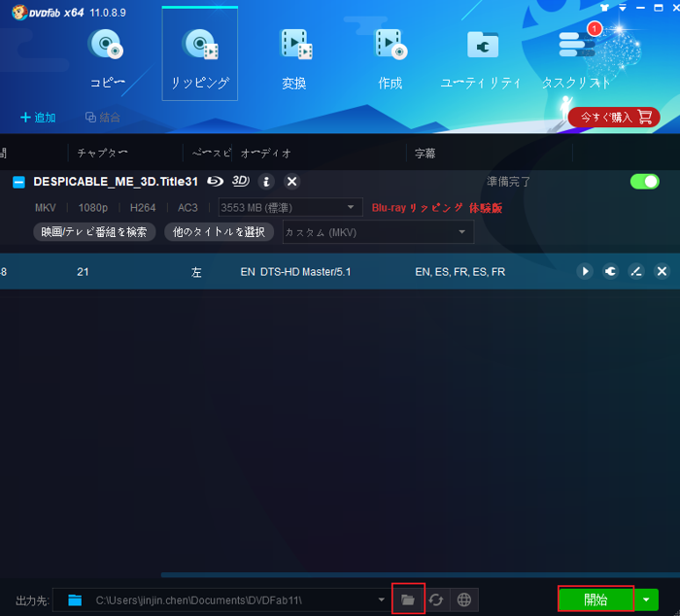Open the skin (t-shirt) icon menu
This screenshot has width=680, height=616.
click(604, 8)
